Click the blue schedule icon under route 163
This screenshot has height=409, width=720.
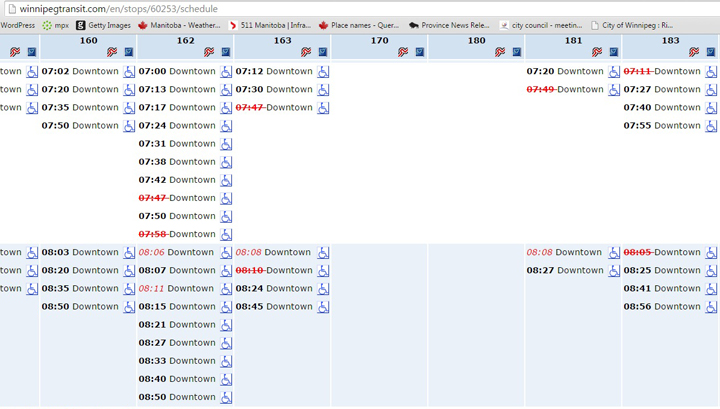(x=323, y=52)
